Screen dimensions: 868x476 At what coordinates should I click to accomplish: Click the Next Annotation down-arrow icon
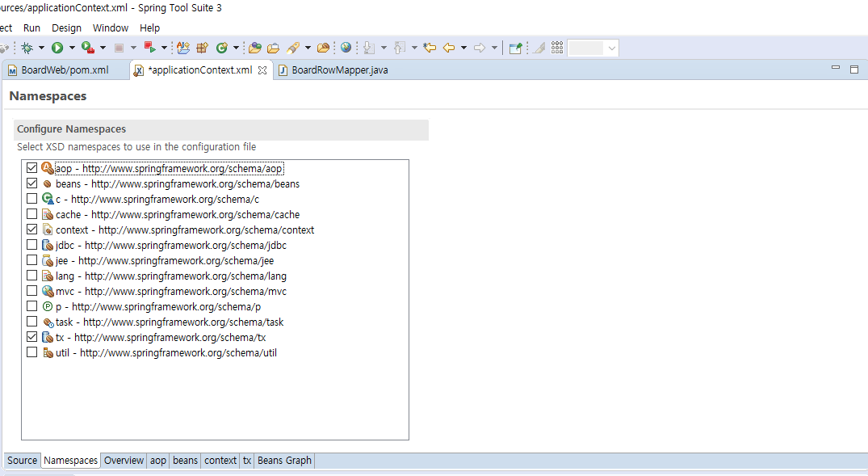click(369, 48)
